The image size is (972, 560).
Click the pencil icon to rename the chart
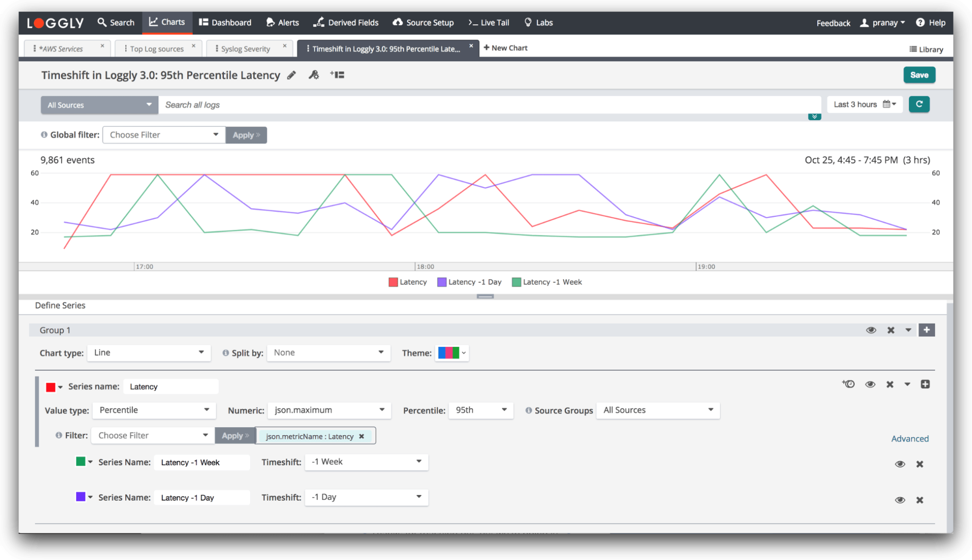pyautogui.click(x=291, y=75)
